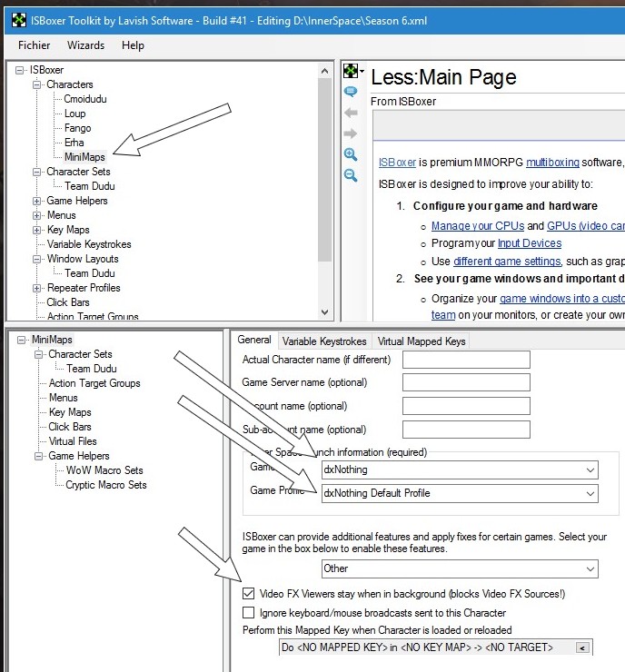
Task: Select Team Dudu in lower tree
Action: 92,369
